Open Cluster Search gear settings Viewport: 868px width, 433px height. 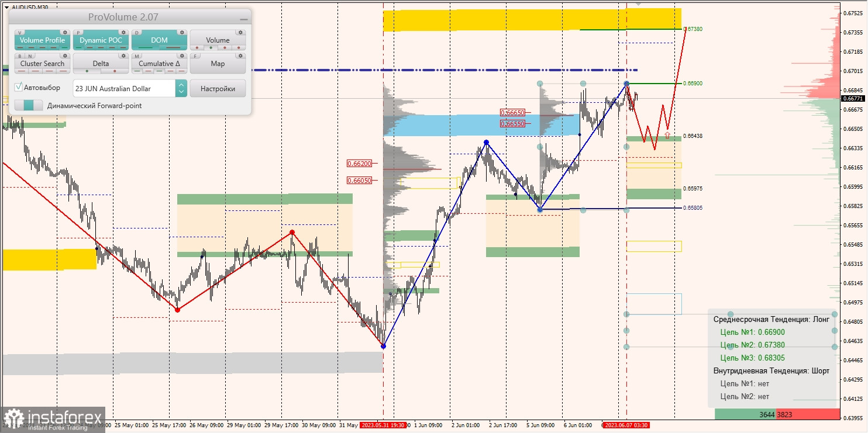pos(65,56)
